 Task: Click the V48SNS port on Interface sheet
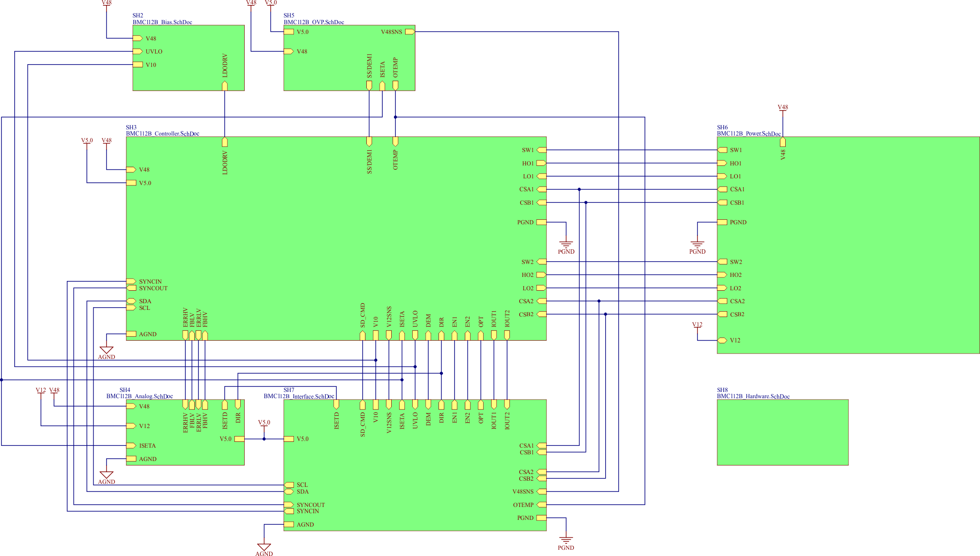click(x=541, y=491)
